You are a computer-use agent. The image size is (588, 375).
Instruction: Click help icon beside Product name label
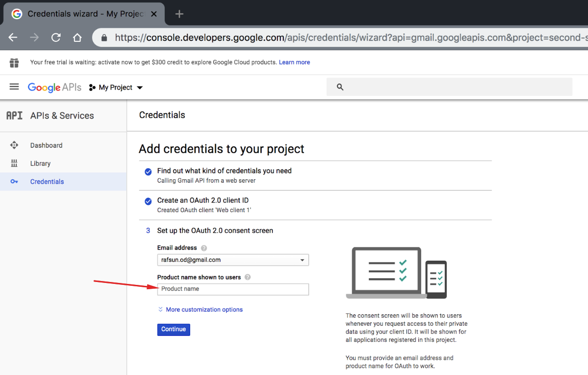coord(247,278)
